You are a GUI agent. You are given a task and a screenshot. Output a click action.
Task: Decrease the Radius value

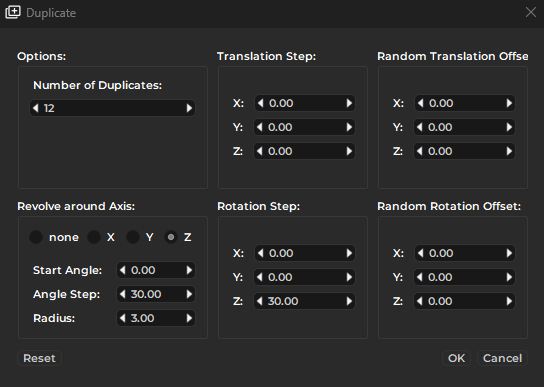(122, 318)
